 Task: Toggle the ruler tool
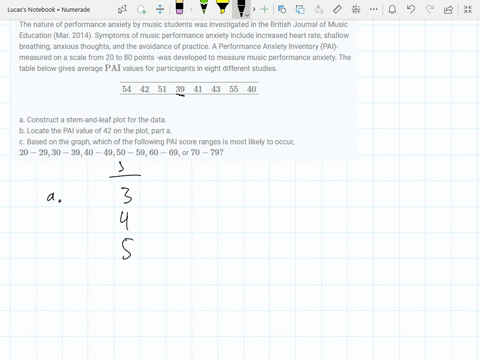(337, 9)
